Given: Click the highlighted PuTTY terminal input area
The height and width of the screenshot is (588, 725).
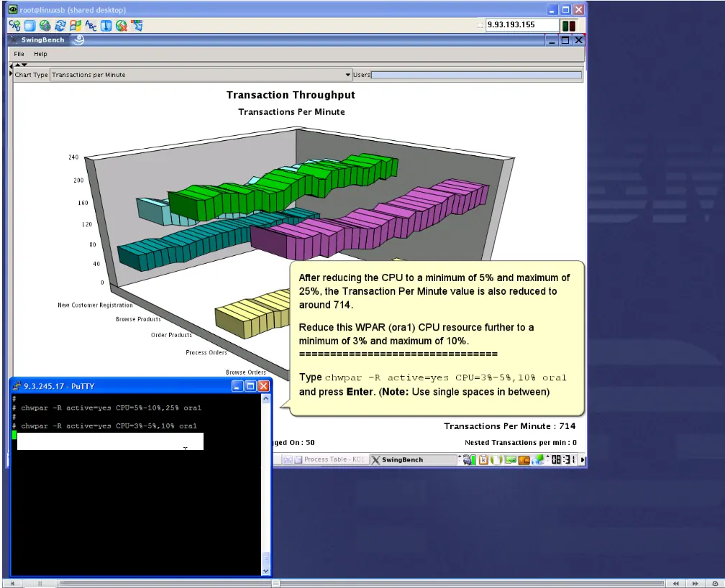Looking at the screenshot, I should pyautogui.click(x=110, y=441).
